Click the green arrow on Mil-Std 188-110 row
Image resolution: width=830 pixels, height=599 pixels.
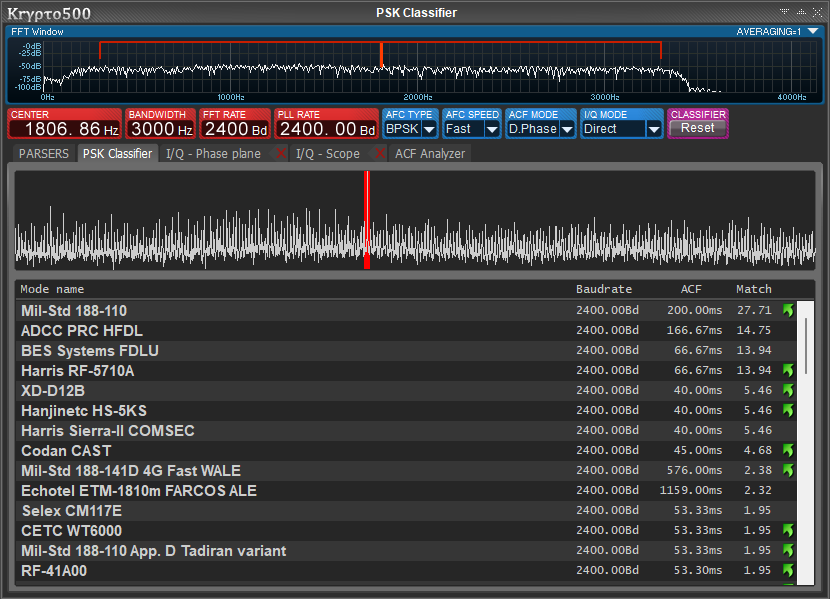pos(788,311)
